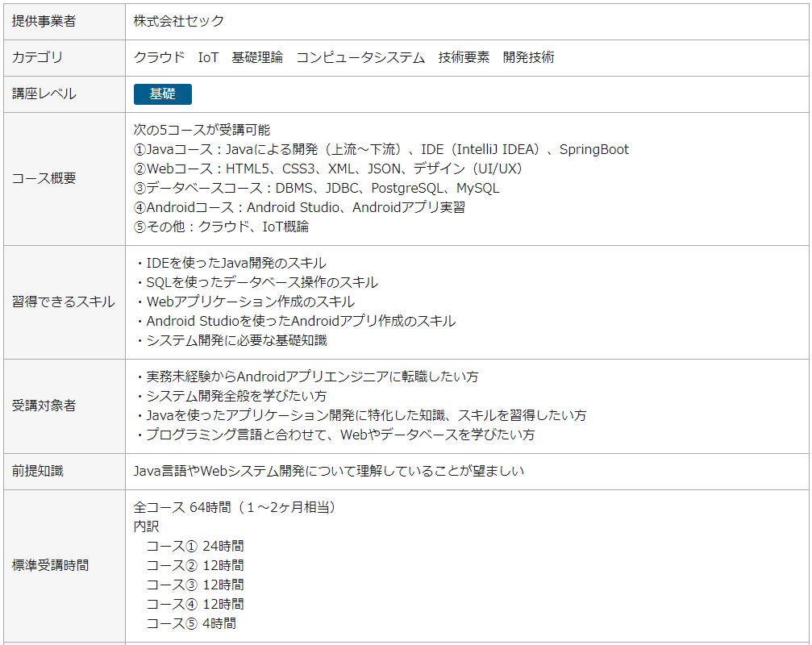Click the クラウド category
Image resolution: width=812 pixels, height=645 pixels.
(159, 57)
